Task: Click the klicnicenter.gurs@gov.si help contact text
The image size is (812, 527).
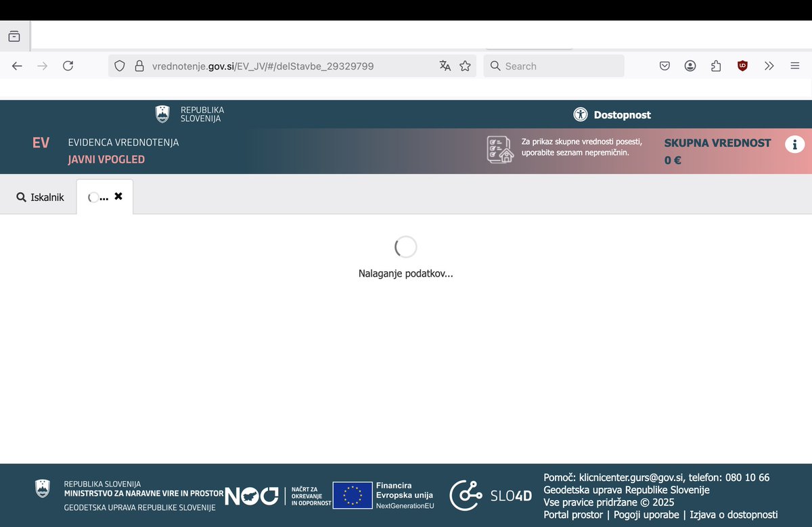Action: 631,478
